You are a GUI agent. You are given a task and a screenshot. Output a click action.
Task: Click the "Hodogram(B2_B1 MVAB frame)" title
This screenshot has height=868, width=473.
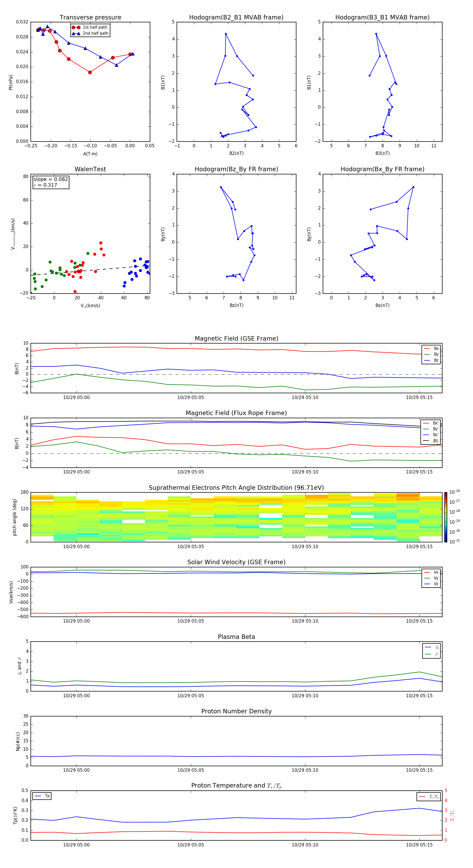236,18
